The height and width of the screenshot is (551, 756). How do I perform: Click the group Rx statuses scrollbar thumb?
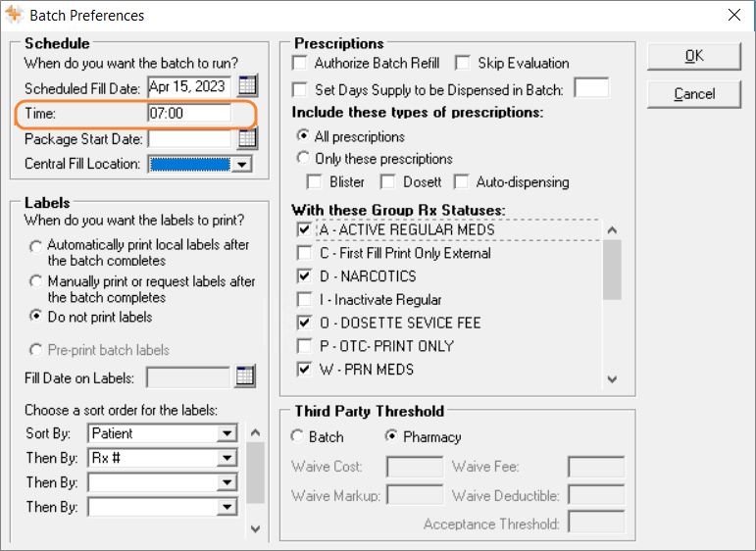(612, 270)
